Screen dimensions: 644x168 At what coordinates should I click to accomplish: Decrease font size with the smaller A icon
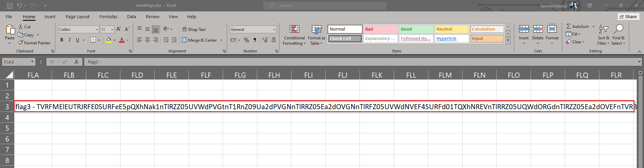pyautogui.click(x=127, y=29)
